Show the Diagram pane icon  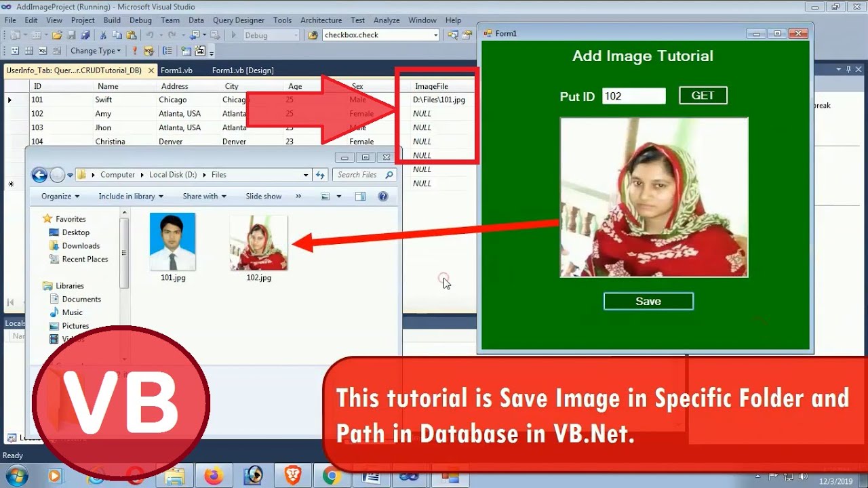click(15, 51)
